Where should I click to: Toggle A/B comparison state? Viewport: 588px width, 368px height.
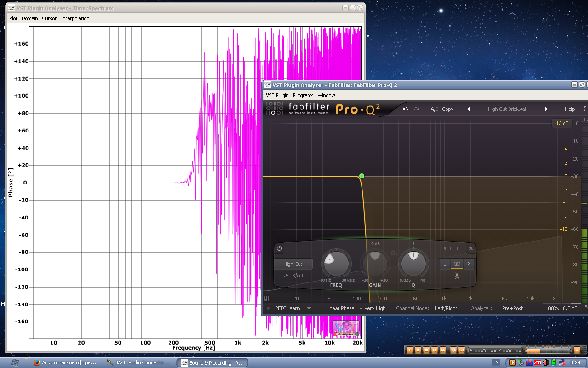pos(434,109)
